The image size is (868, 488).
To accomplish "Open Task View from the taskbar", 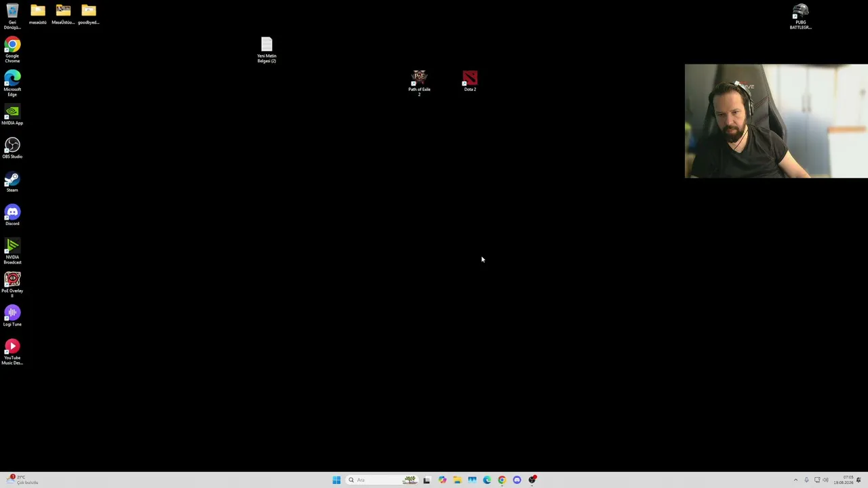I will click(427, 480).
